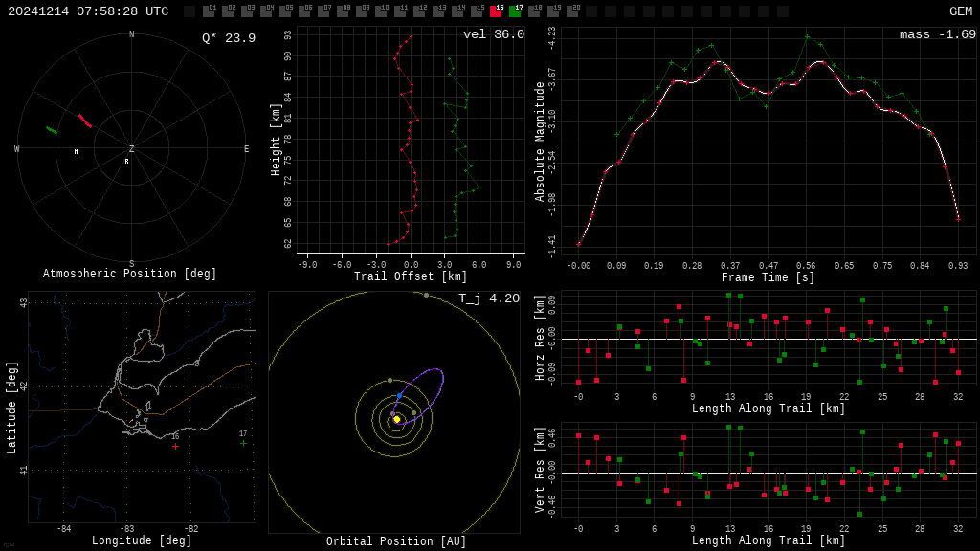Screen dimensions: 980x551
Task: Click the Q* 23.9 value
Action: click(x=229, y=38)
